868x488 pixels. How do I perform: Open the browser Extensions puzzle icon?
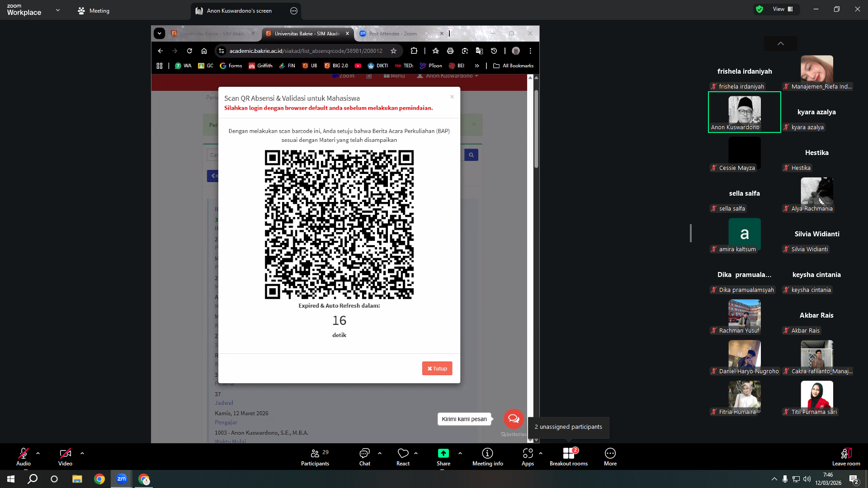tap(414, 51)
